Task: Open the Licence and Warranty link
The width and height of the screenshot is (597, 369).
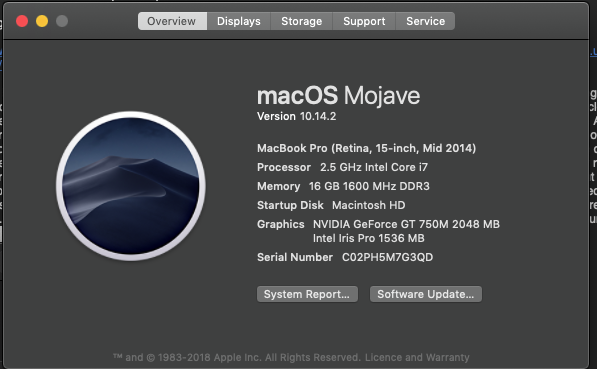Action: (x=417, y=357)
